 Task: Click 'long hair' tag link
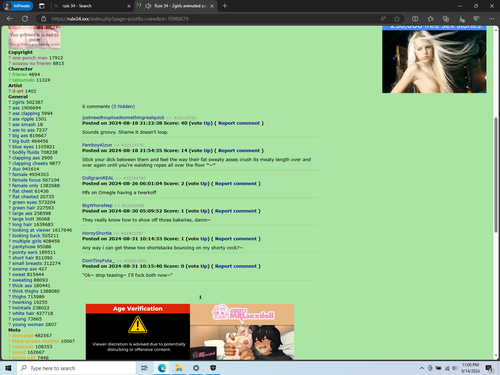pyautogui.click(x=22, y=224)
